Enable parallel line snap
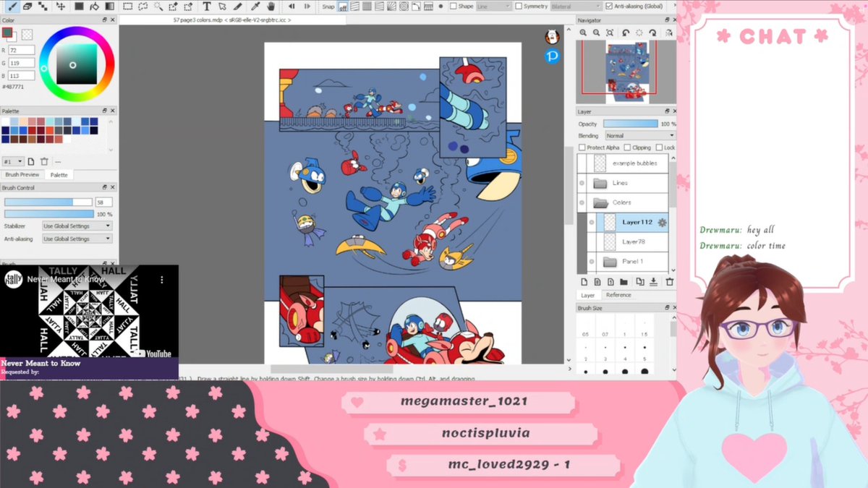 click(x=356, y=7)
